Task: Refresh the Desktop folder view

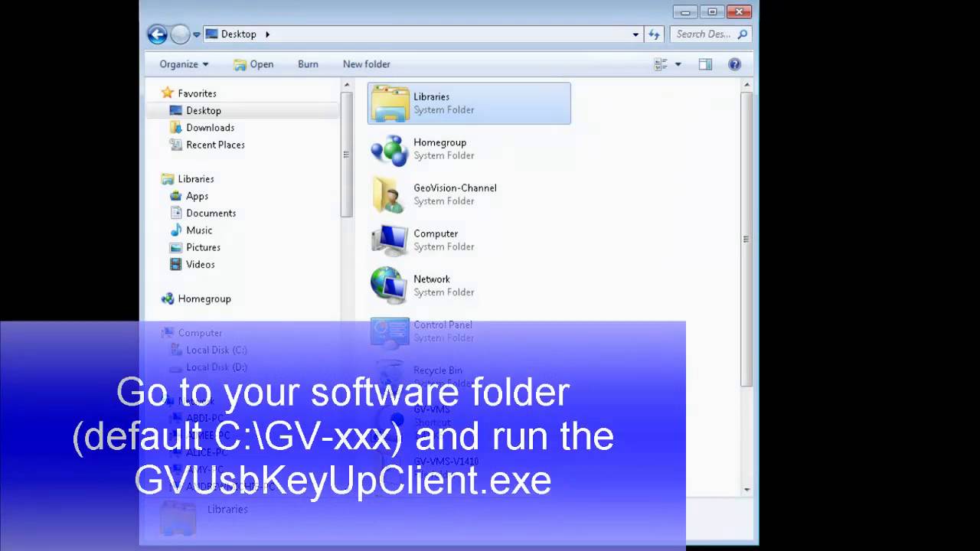Action: click(x=654, y=34)
